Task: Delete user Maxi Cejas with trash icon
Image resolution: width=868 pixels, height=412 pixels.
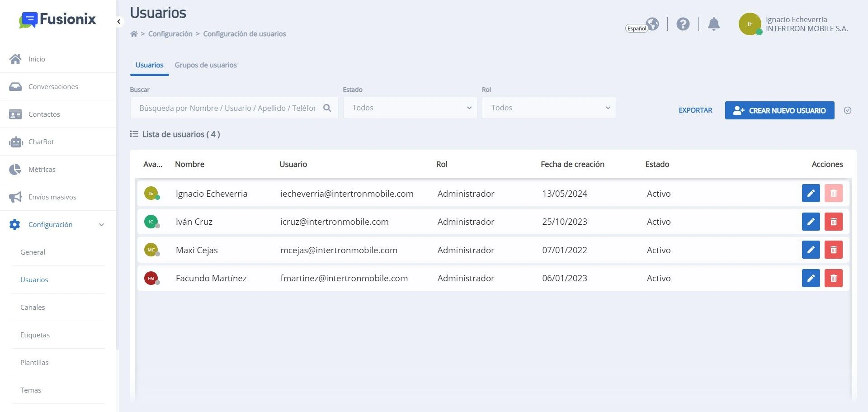Action: coord(833,250)
